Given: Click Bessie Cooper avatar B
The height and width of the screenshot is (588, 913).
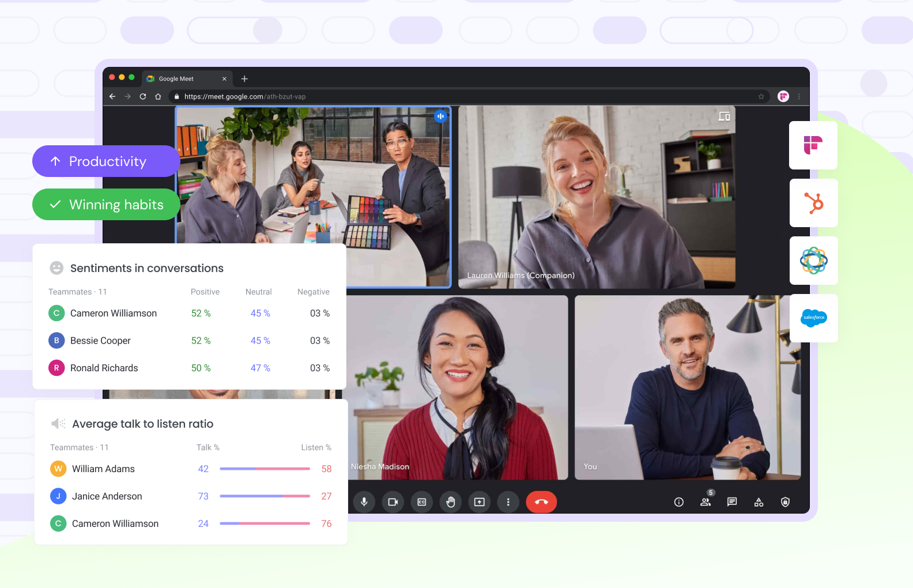Looking at the screenshot, I should point(56,341).
